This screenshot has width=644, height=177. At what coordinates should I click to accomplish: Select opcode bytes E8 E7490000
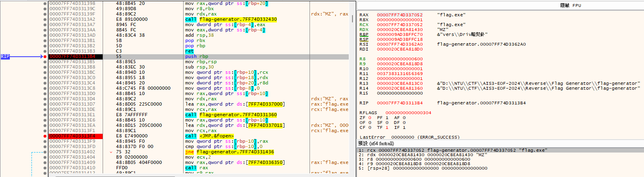(x=132, y=136)
